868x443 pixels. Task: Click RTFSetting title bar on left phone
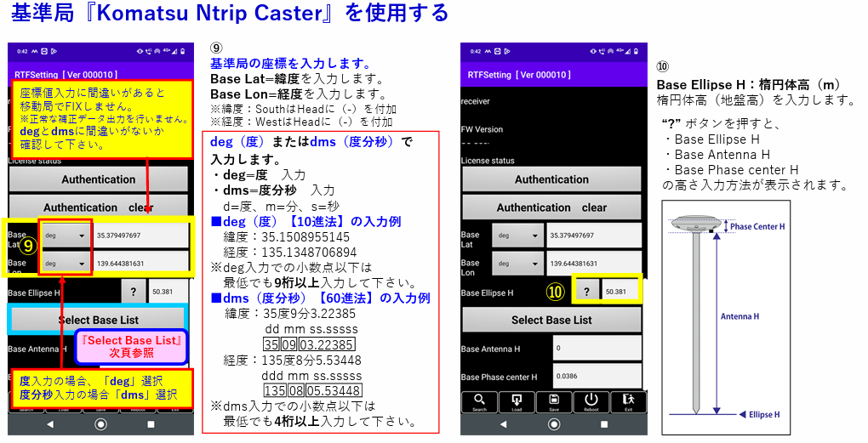(x=100, y=74)
